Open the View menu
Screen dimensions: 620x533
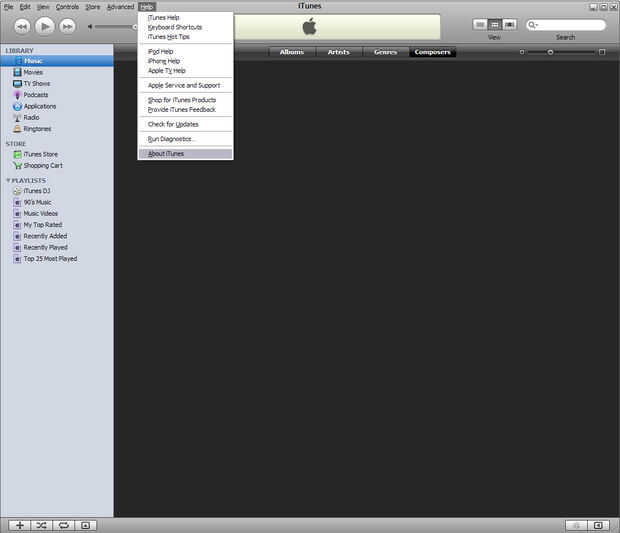(43, 7)
